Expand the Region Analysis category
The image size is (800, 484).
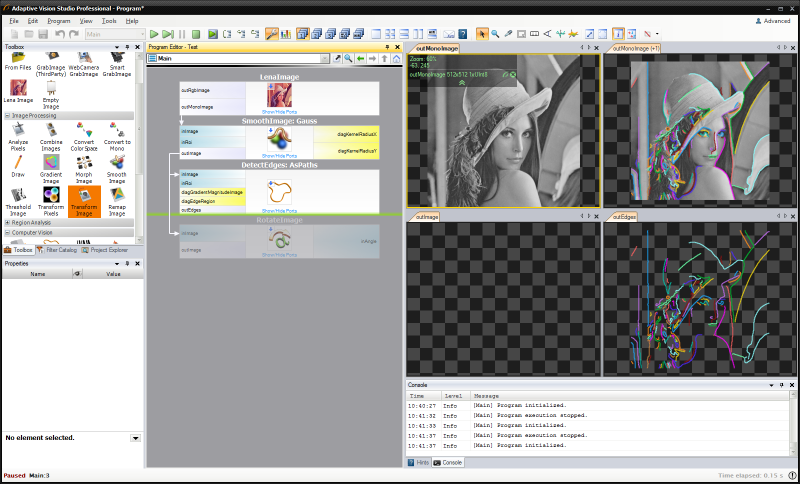point(8,222)
